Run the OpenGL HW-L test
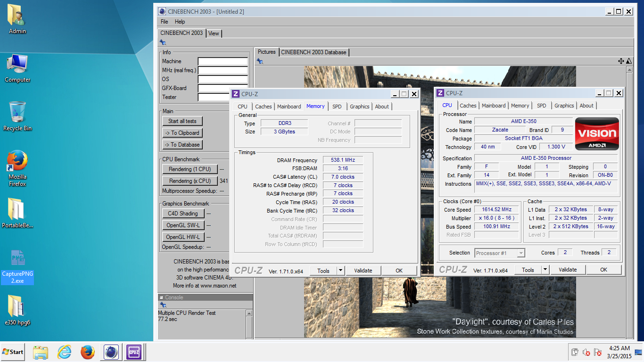Screen dimensions: 644x362 tap(183, 237)
